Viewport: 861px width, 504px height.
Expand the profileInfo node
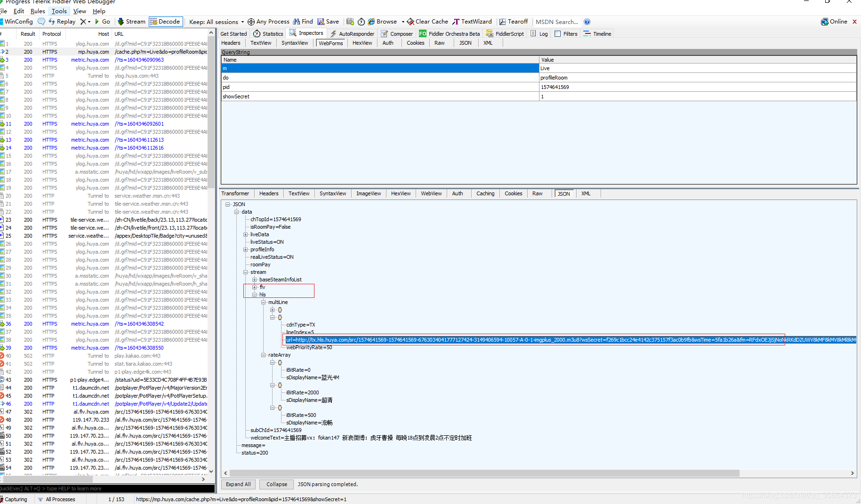tap(246, 249)
